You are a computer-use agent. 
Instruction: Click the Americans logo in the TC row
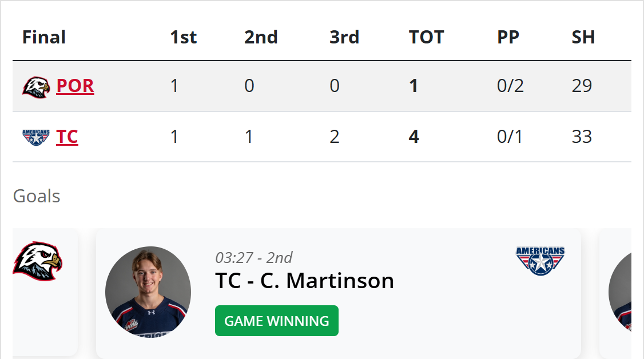coord(36,137)
